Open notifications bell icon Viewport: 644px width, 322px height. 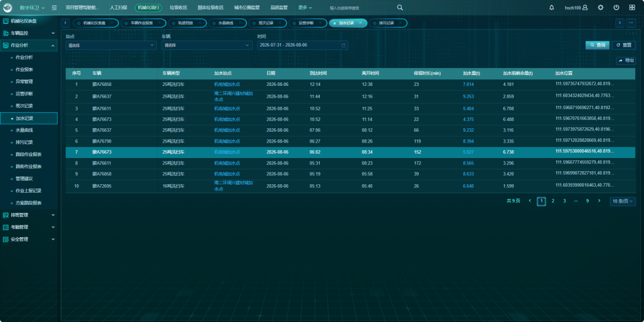[552, 7]
